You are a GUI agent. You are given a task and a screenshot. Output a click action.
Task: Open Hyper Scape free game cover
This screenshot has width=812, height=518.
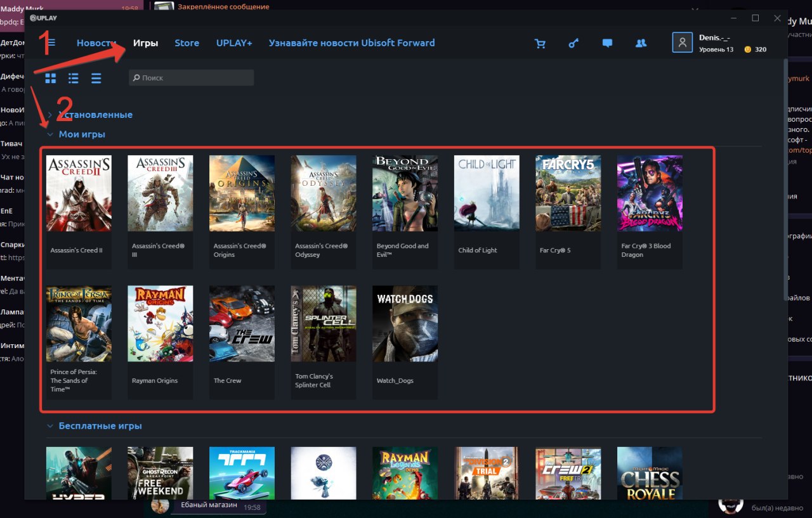coord(79,473)
